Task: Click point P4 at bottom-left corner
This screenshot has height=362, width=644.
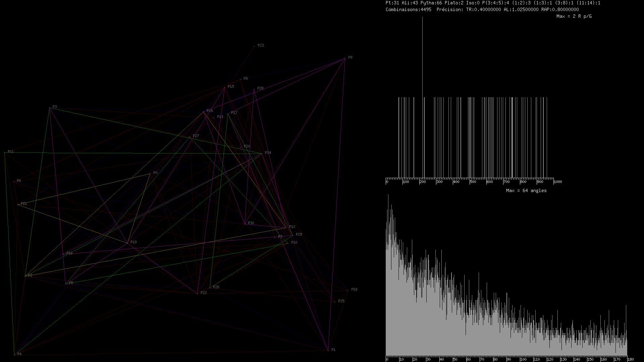Action: [x=14, y=354]
